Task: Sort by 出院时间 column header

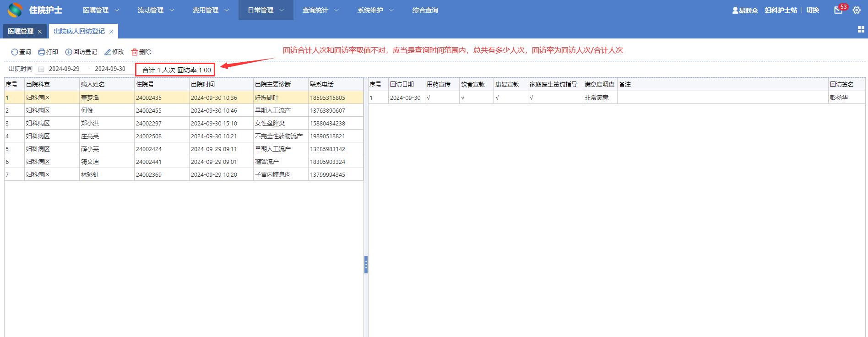Action: coord(221,85)
